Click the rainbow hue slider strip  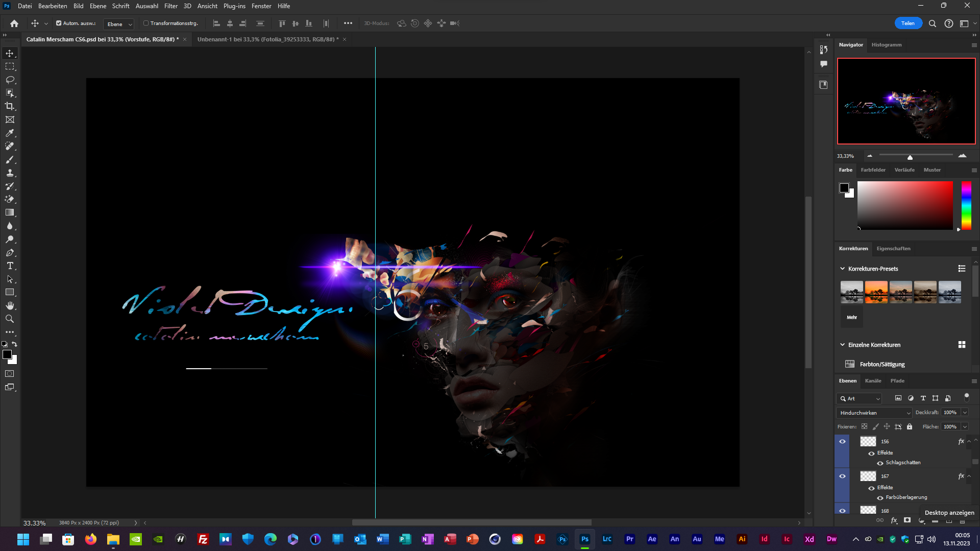(x=966, y=205)
